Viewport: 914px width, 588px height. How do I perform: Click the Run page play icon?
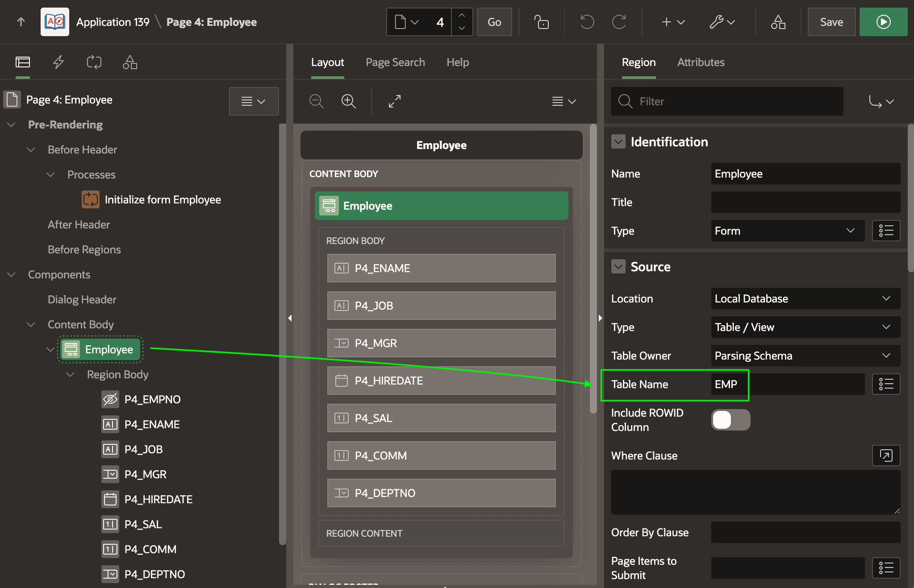883,22
